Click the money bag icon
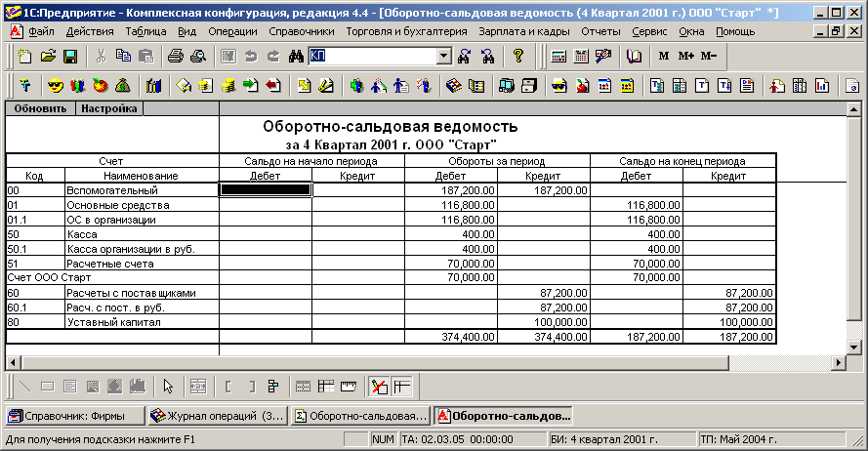Viewport: 868px width, 451px height. pyautogui.click(x=123, y=86)
